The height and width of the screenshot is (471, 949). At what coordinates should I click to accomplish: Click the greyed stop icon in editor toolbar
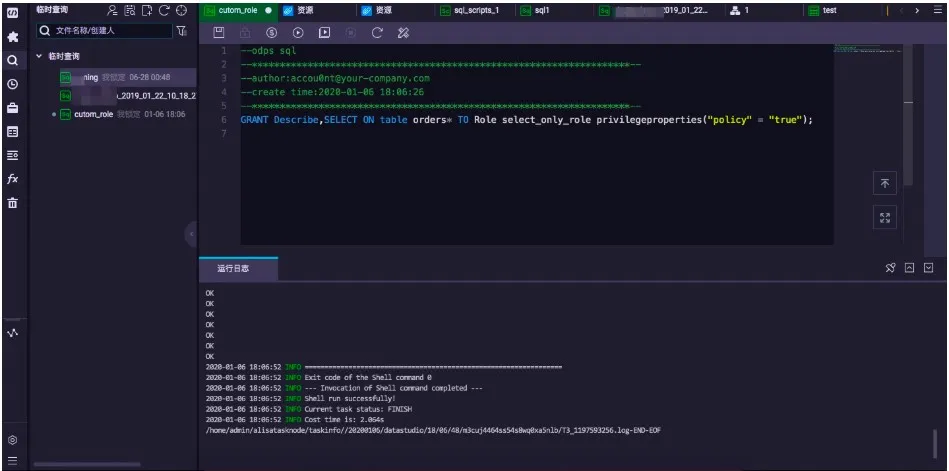point(350,33)
